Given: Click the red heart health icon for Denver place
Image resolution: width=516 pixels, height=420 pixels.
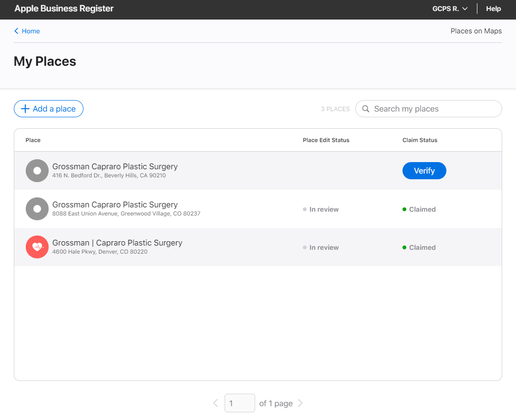Looking at the screenshot, I should pos(37,247).
